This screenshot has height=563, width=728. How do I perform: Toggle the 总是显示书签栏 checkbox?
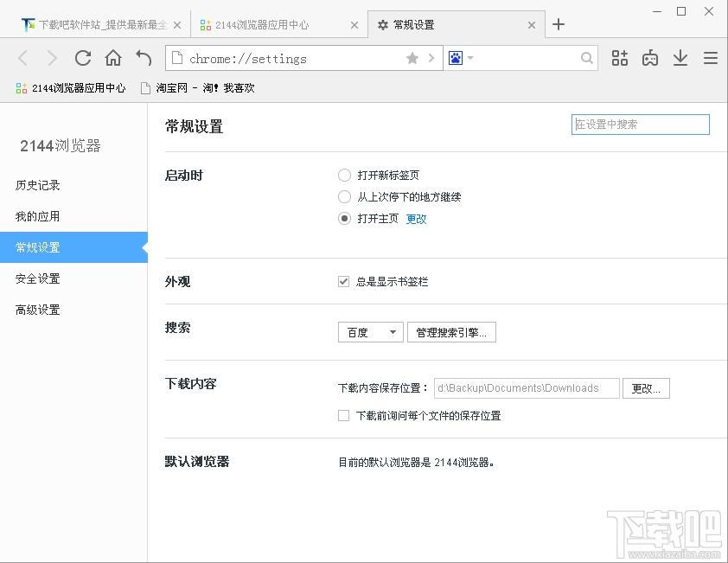click(x=343, y=282)
